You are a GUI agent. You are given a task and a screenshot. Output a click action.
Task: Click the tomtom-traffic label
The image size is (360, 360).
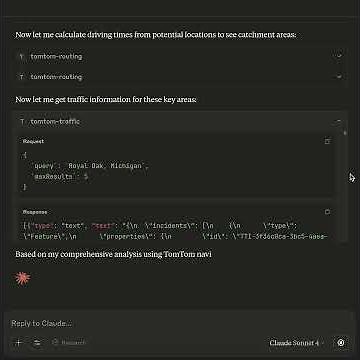[55, 122]
